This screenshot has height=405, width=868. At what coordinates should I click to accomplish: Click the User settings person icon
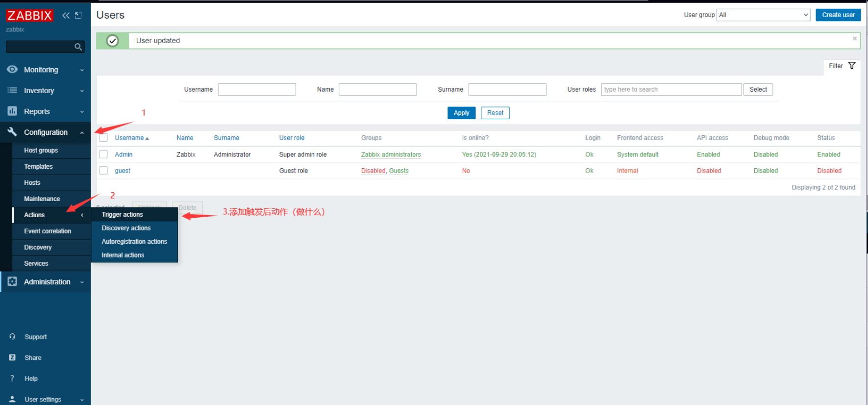12,399
